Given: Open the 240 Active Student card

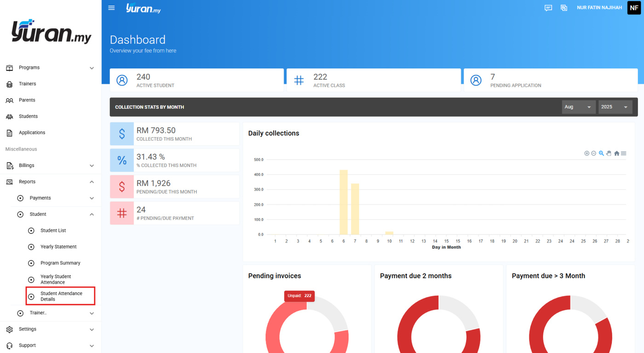Looking at the screenshot, I should coord(196,80).
